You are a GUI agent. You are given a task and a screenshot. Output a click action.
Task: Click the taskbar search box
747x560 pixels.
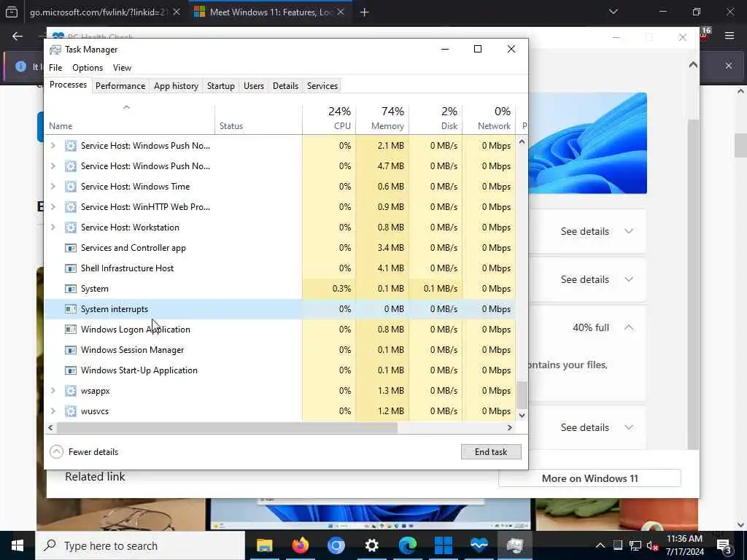pos(141,545)
